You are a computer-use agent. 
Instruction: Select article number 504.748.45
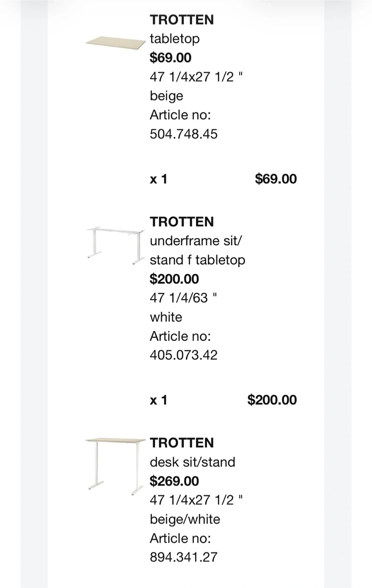184,134
